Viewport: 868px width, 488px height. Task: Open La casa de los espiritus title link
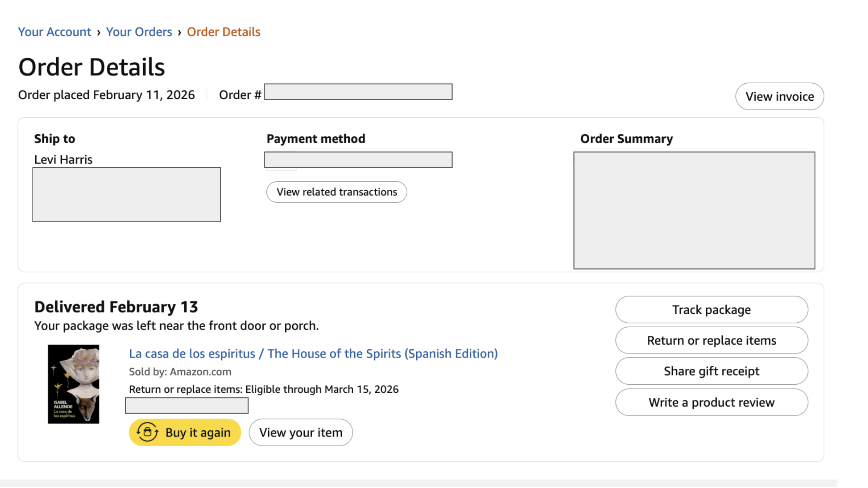(313, 354)
